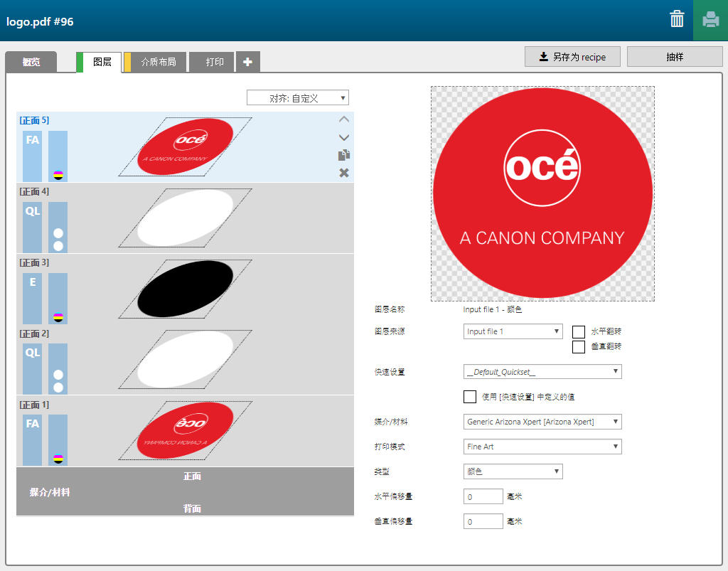
Task: Select the 正面 4 white layer thumbnail
Action: (186, 218)
